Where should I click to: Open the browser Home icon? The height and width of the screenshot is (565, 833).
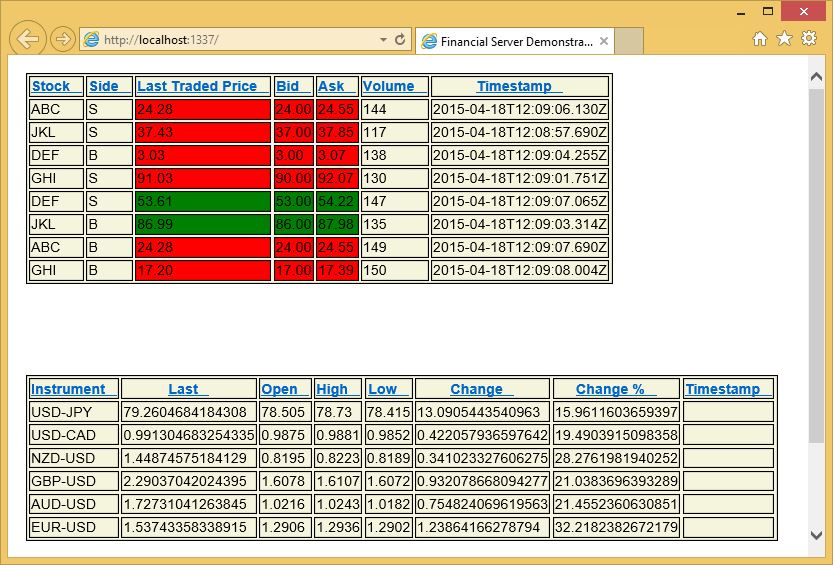(x=760, y=39)
